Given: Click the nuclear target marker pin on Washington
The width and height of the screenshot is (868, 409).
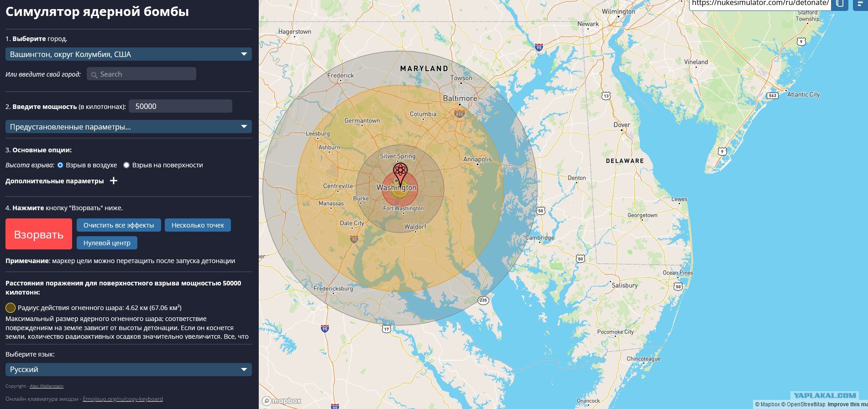Looking at the screenshot, I should point(400,175).
